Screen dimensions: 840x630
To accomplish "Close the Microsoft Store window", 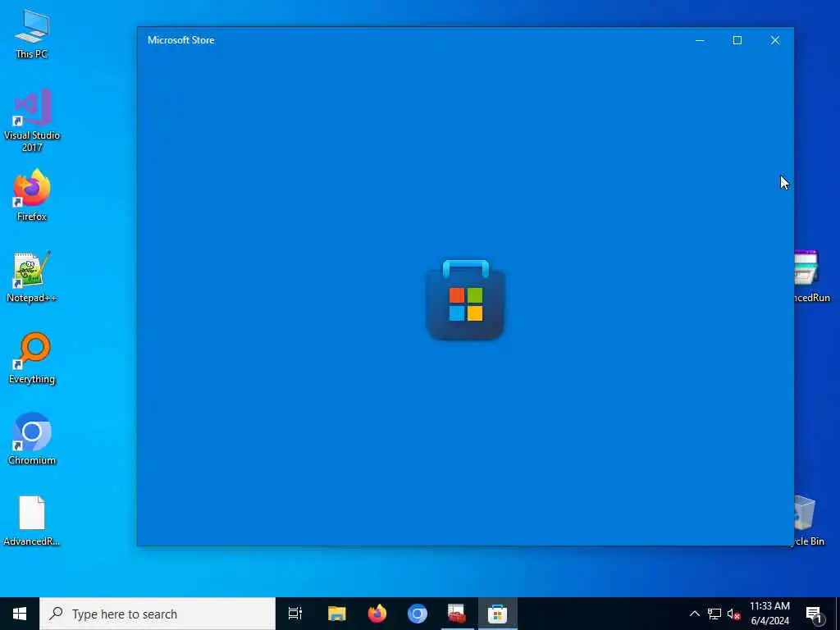I will (x=775, y=40).
